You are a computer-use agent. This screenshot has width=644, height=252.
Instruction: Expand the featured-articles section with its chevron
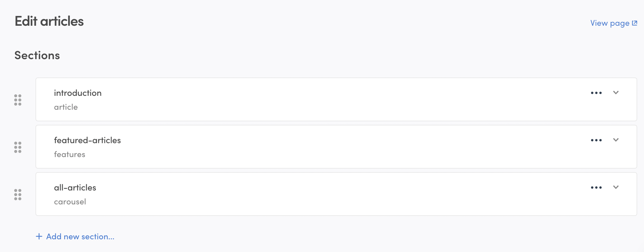click(616, 140)
